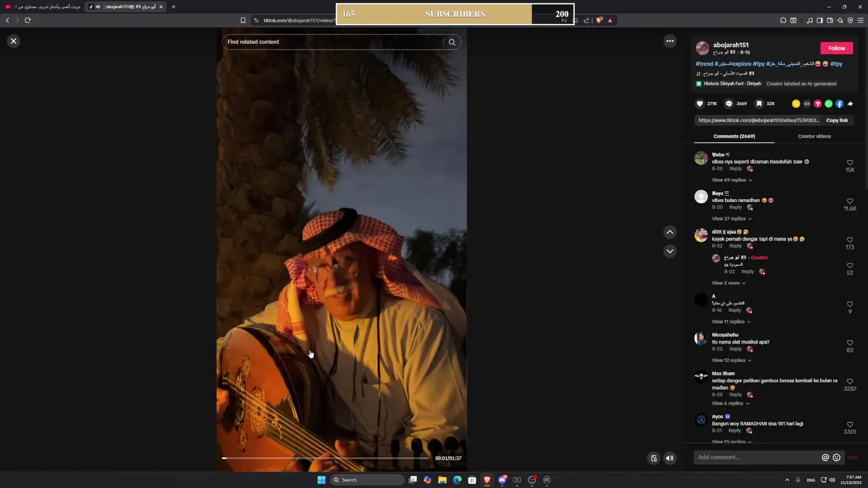868x488 pixels.
Task: Seek on the video progress bar
Action: point(325,458)
